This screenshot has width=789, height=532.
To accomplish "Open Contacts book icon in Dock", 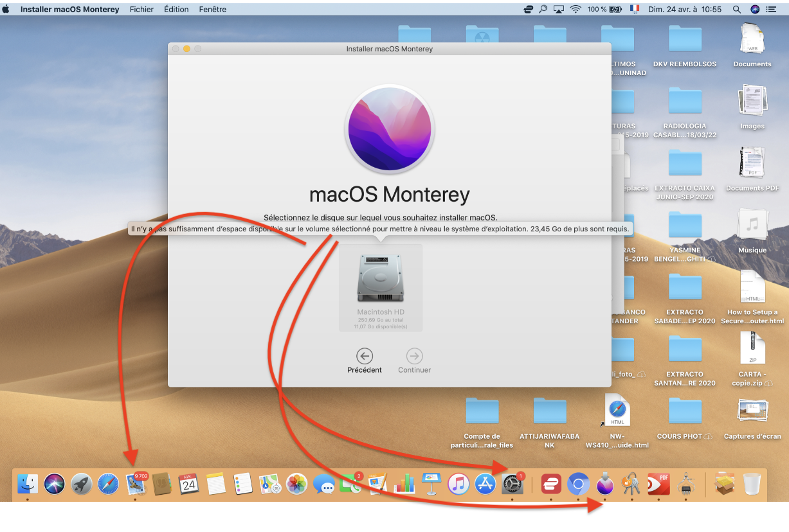I will [161, 484].
